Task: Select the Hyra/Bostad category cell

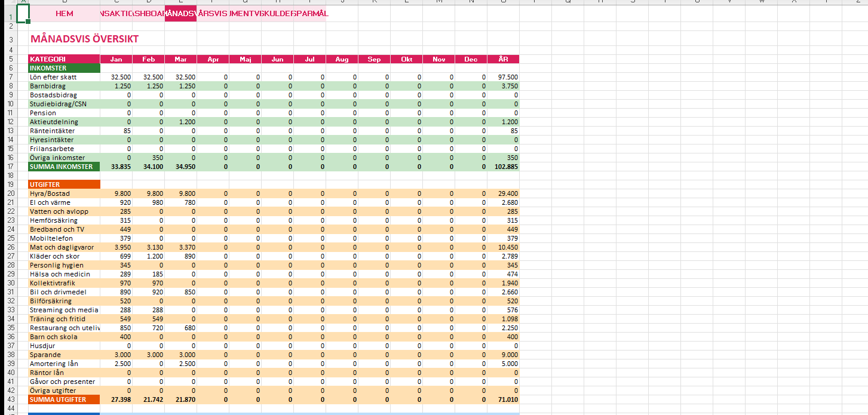Action: coord(64,193)
